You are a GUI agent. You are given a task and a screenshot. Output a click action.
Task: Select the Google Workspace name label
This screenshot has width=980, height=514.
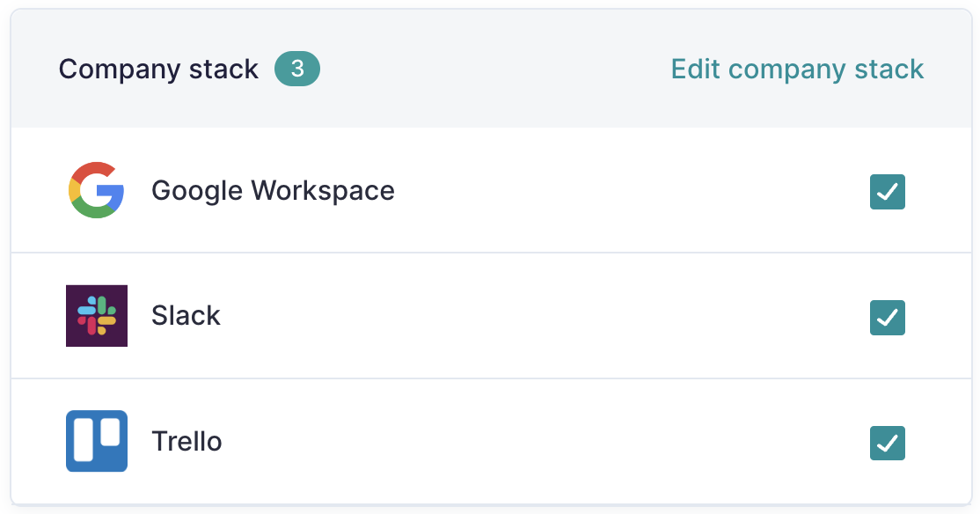click(x=273, y=191)
